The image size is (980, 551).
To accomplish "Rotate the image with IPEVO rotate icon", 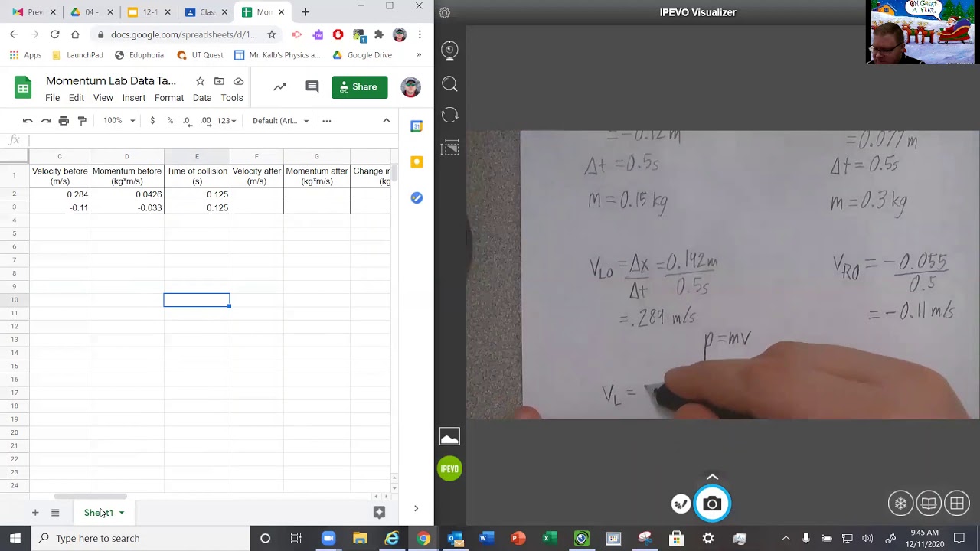I will coord(449,115).
